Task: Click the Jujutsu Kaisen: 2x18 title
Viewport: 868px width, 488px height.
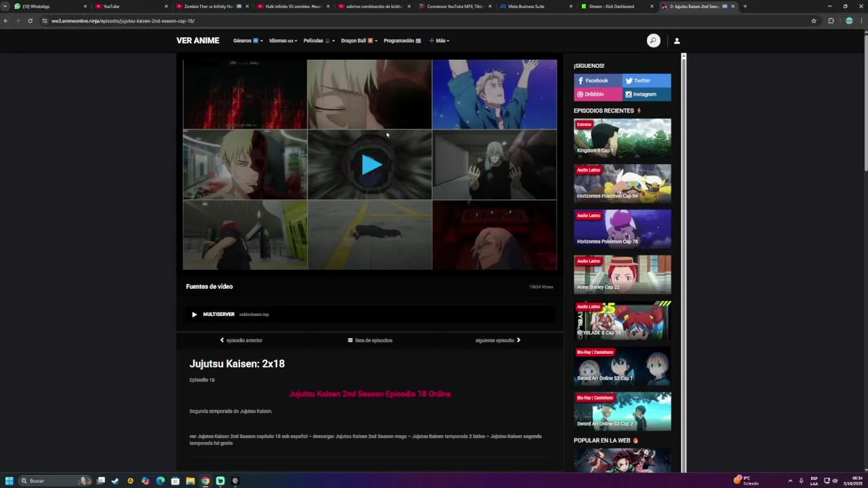Action: [237, 364]
